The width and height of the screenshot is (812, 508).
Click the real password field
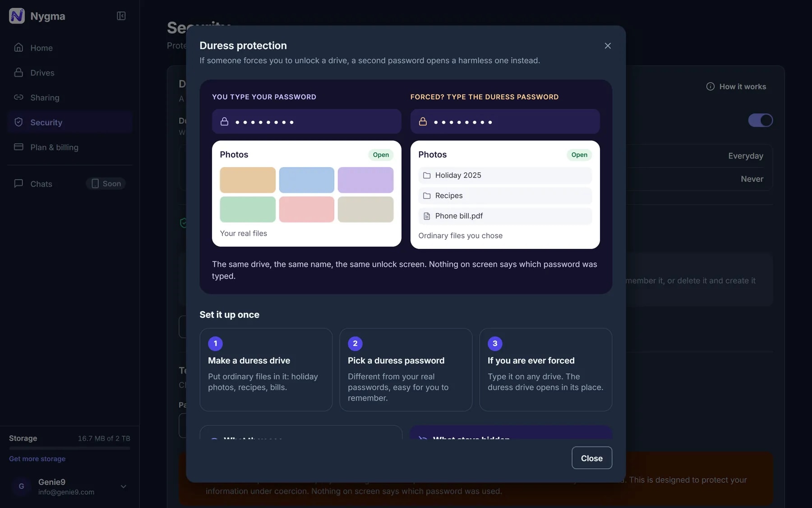307,121
